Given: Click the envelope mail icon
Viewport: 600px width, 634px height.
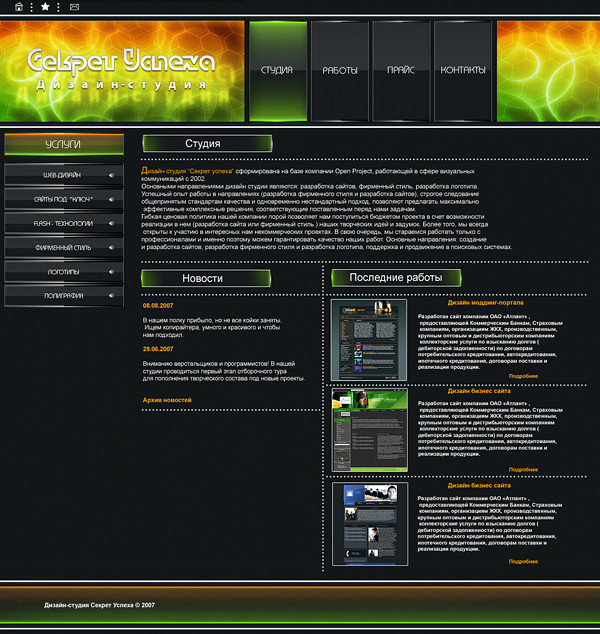Looking at the screenshot, I should click(x=74, y=7).
